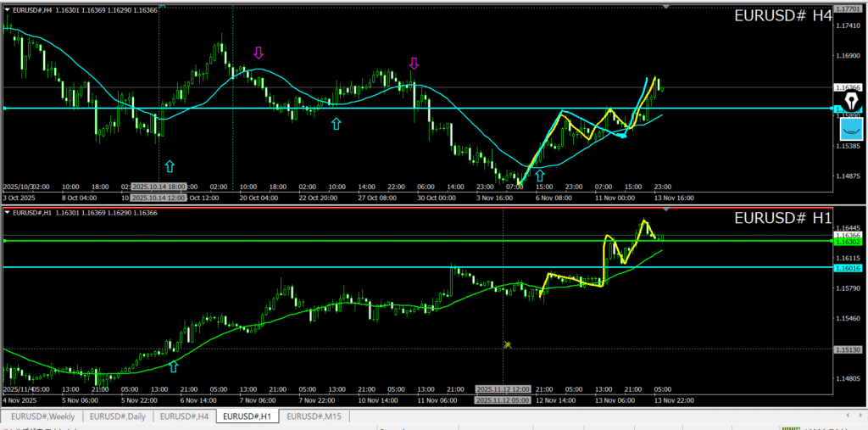This screenshot has width=868, height=430.
Task: Click the chart shift triangle atop H4 chart
Action: coord(666,6)
